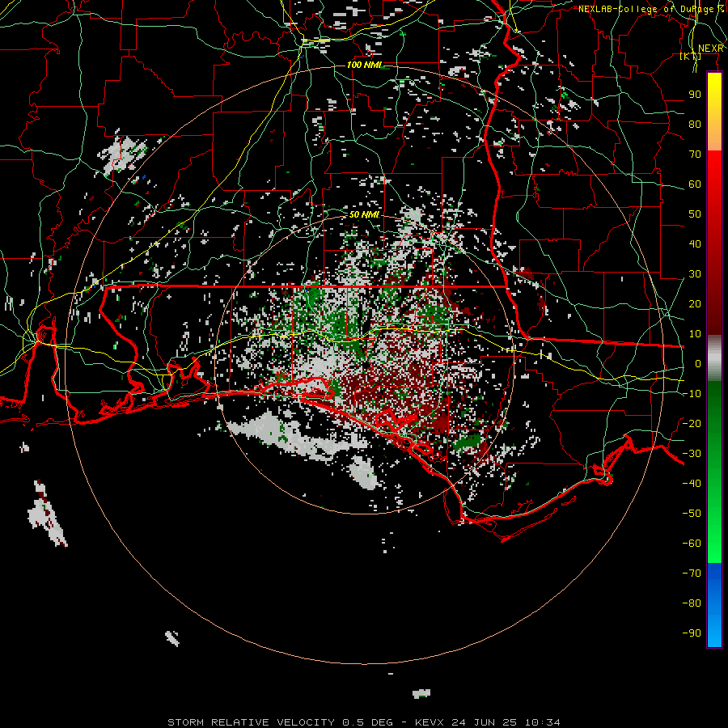This screenshot has width=728, height=728.
Task: Click the -70 value on the velocity scale
Action: pyautogui.click(x=692, y=574)
